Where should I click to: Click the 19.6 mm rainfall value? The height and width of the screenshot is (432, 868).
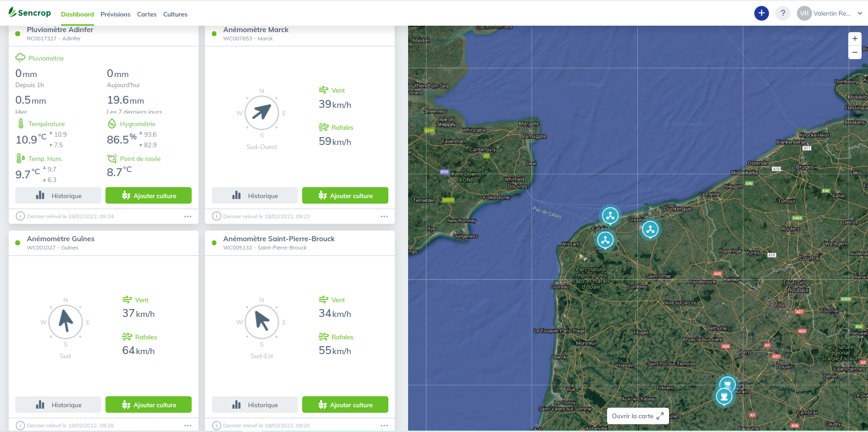coord(126,100)
